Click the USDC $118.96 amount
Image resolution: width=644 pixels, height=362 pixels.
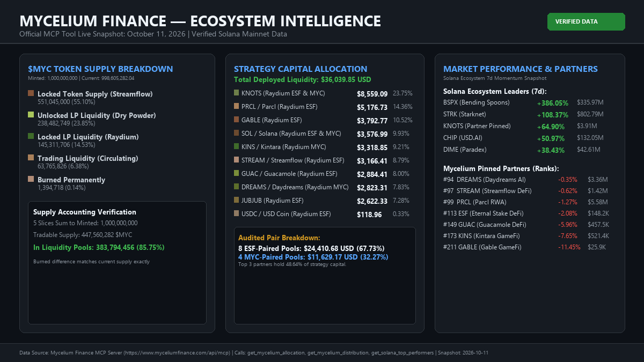(x=369, y=215)
